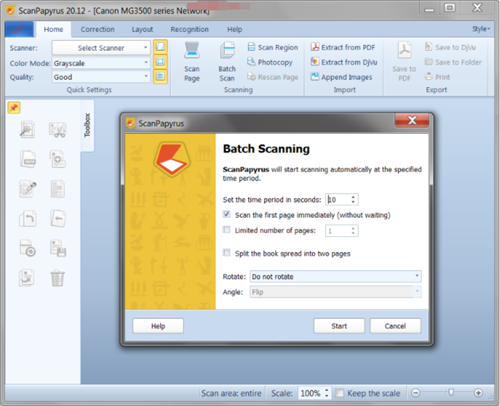The width and height of the screenshot is (500, 406).
Task: Start a Batch Scan from ribbon
Action: [x=227, y=62]
